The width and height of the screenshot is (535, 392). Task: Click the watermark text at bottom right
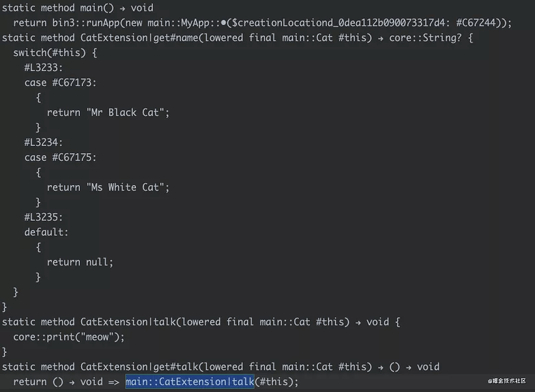(507, 381)
